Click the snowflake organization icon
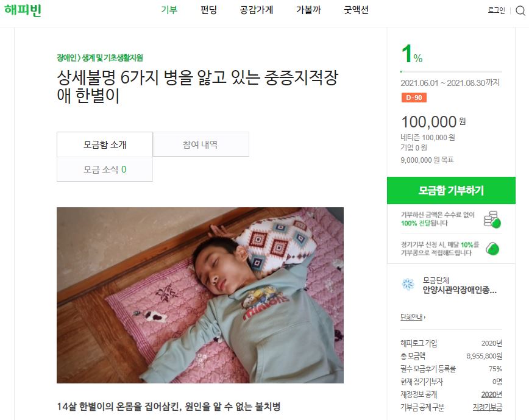Screen dimensions: 529x420 point(407,284)
